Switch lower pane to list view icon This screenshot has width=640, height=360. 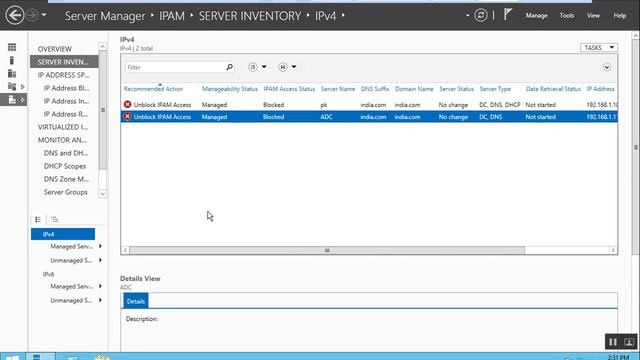[38, 220]
